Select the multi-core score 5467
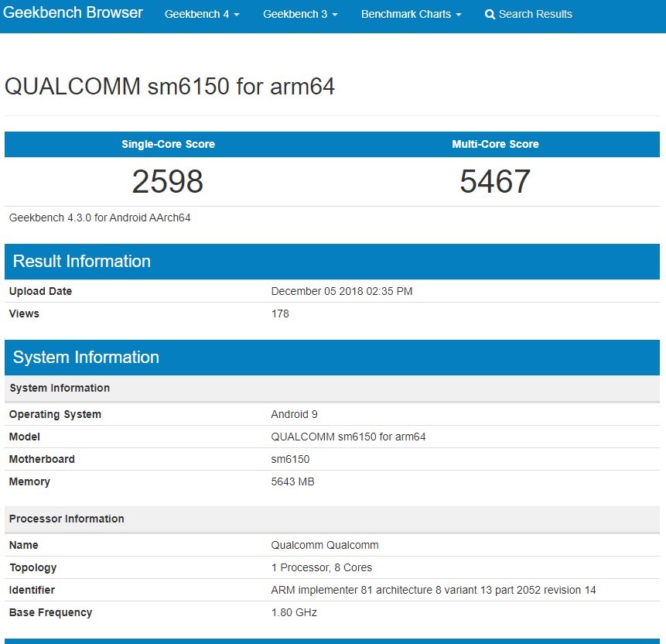 point(495,181)
